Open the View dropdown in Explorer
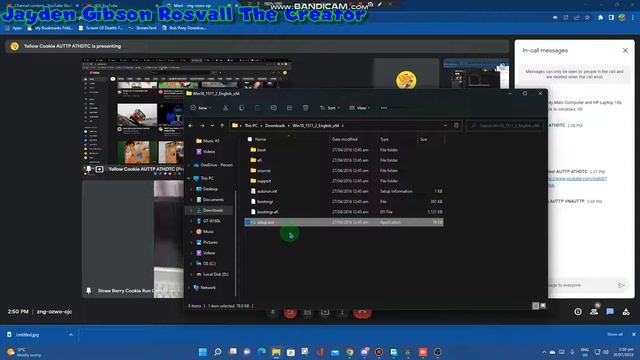 (x=360, y=108)
